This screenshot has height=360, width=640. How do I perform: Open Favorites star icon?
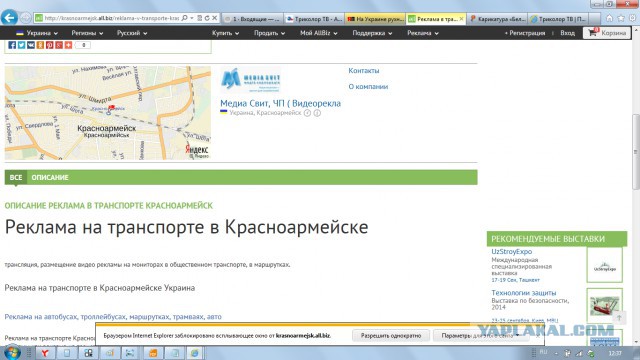(x=621, y=18)
